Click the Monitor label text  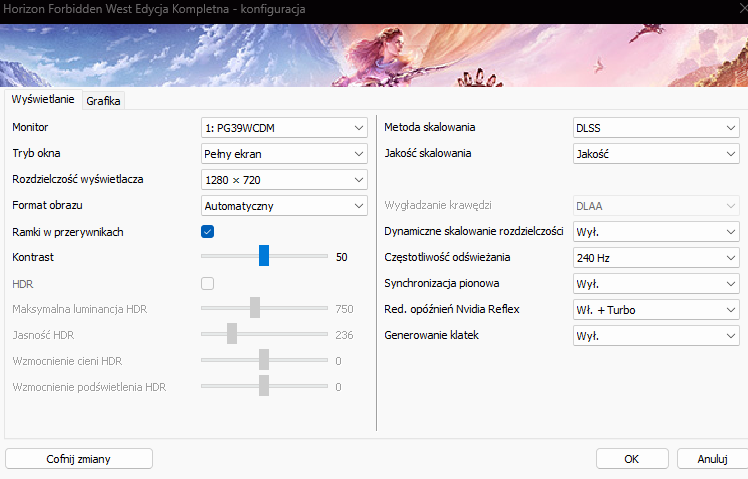(x=30, y=127)
